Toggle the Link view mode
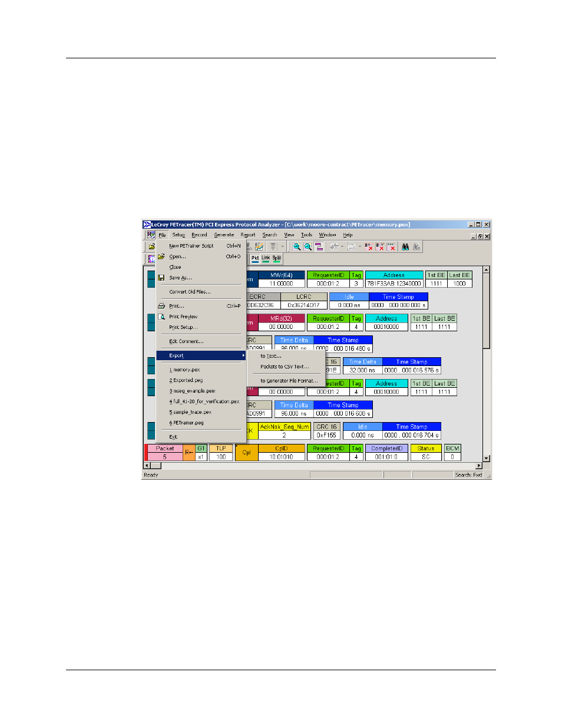562x728 pixels. coord(266,258)
